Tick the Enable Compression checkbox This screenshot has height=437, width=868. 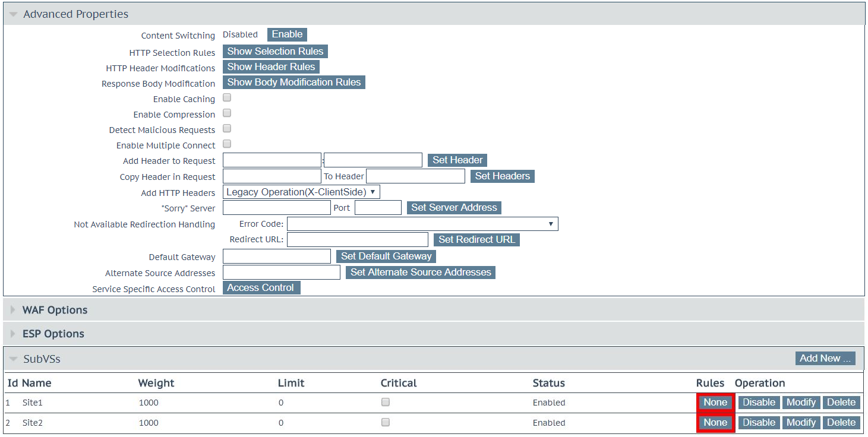[227, 113]
